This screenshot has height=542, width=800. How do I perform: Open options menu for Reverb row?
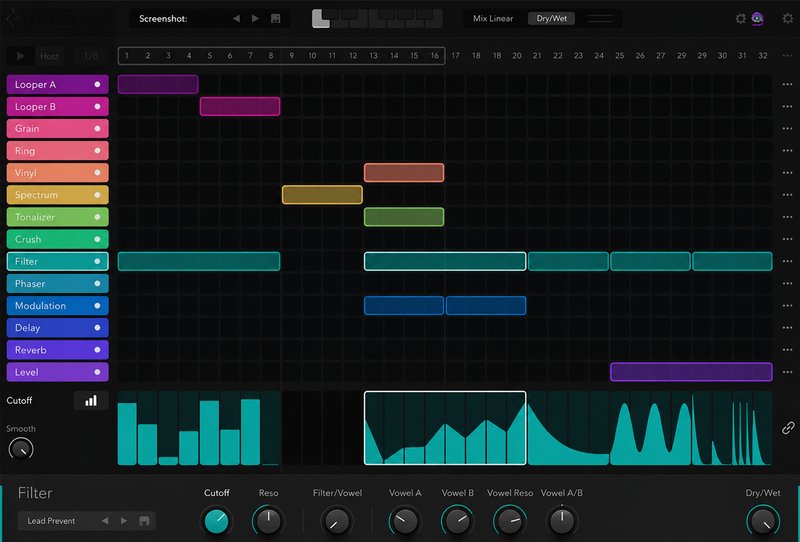(x=787, y=350)
